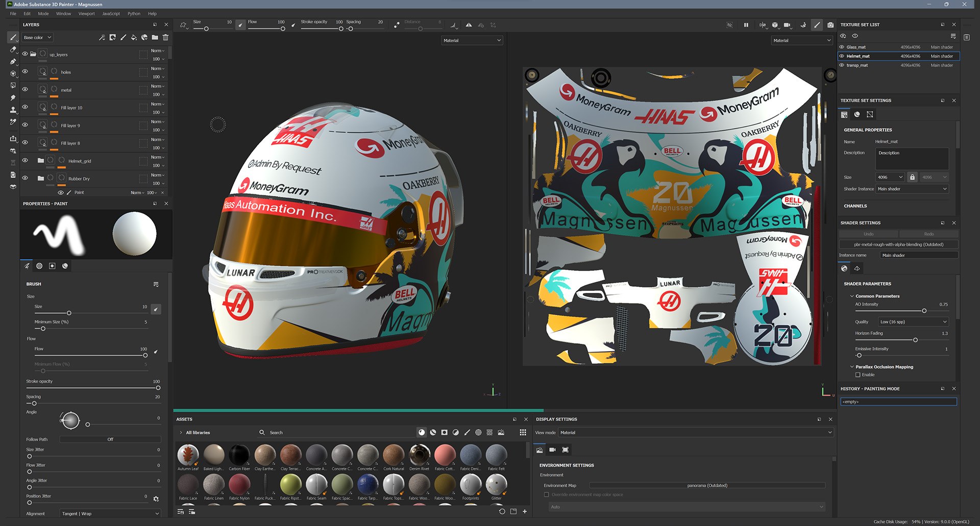980x526 pixels.
Task: Add a mask using the Layers mask icon
Action: click(112, 37)
